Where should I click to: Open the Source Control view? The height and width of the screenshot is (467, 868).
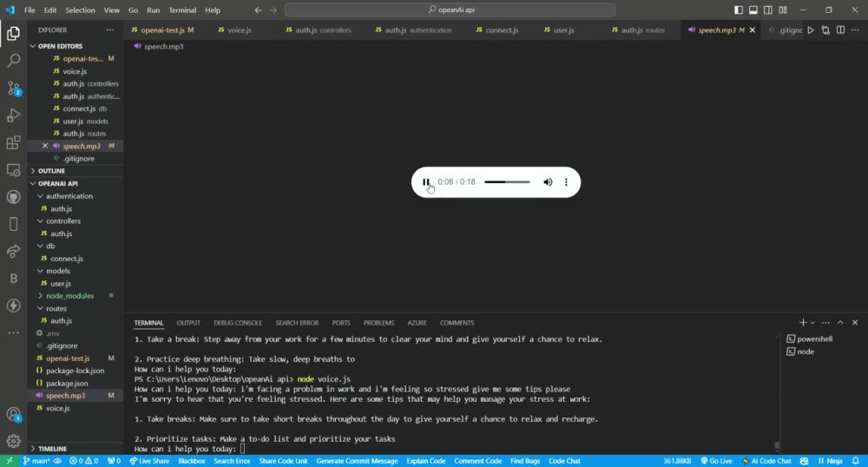[13, 88]
